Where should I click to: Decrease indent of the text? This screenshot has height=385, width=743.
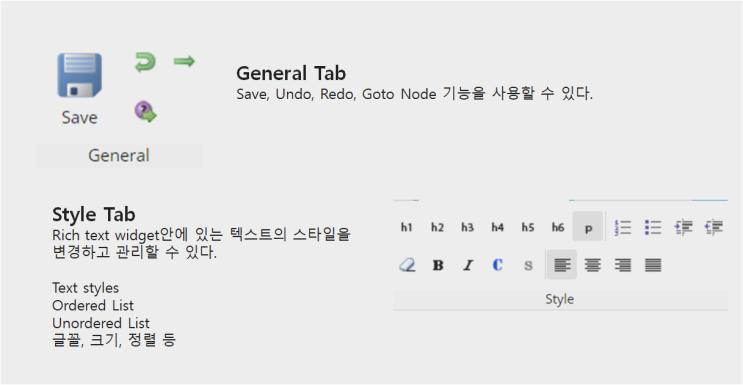coord(714,228)
